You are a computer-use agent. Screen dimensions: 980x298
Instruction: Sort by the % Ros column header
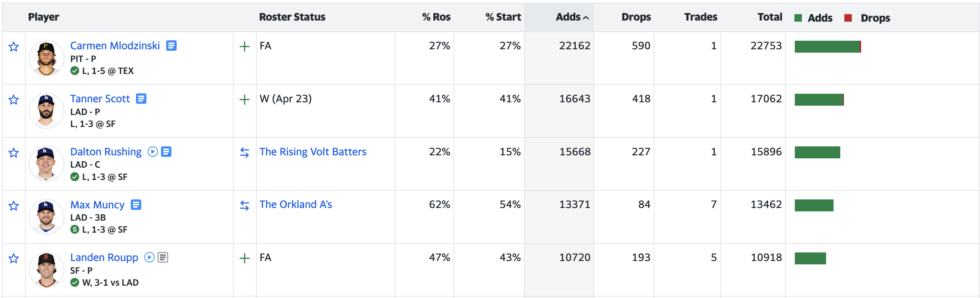(x=436, y=17)
